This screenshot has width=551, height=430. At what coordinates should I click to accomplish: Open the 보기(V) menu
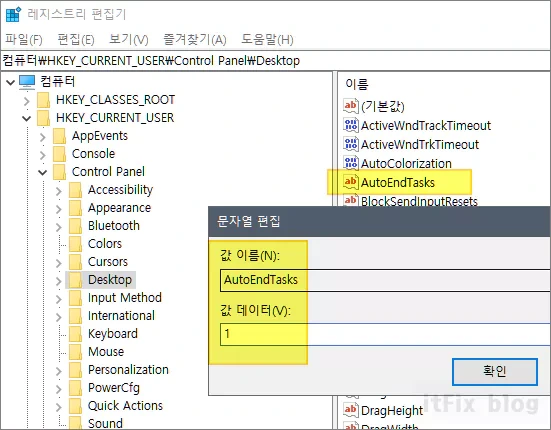128,39
